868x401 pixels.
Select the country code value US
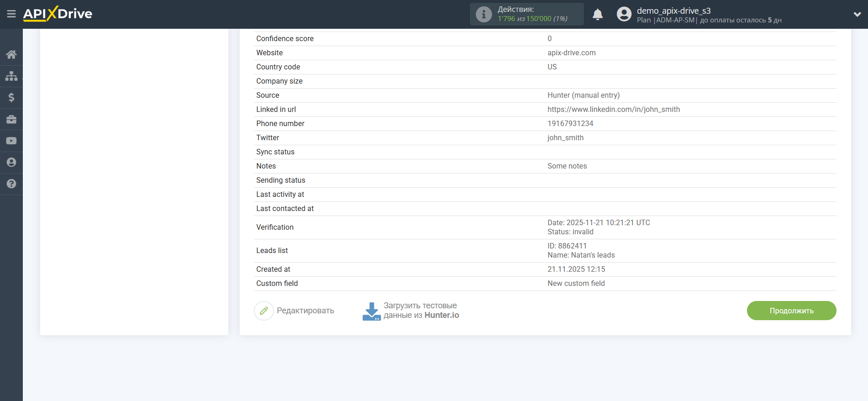[552, 67]
